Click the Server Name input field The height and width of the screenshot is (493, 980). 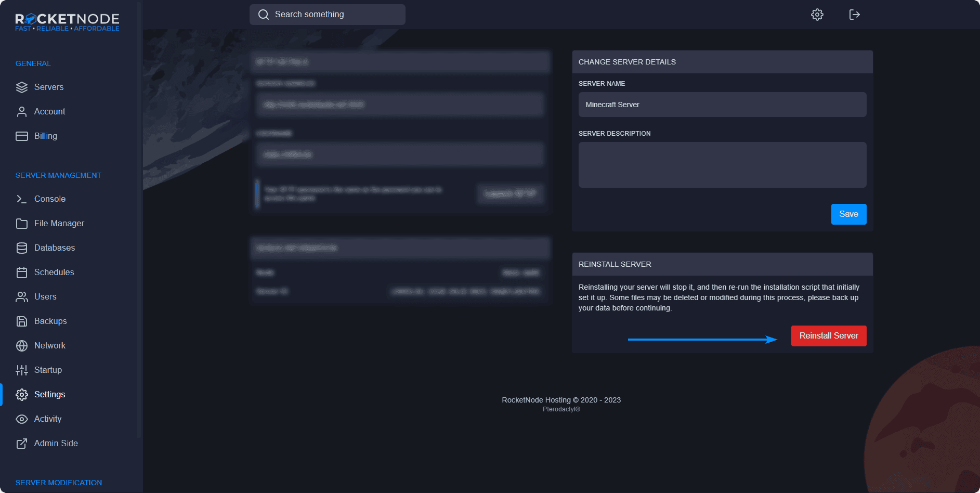coord(722,105)
